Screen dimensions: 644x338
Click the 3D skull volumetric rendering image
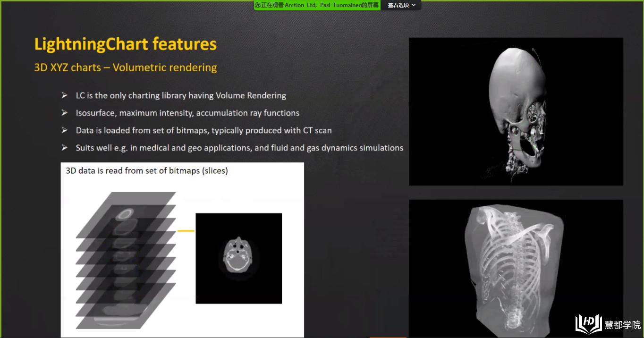click(516, 111)
